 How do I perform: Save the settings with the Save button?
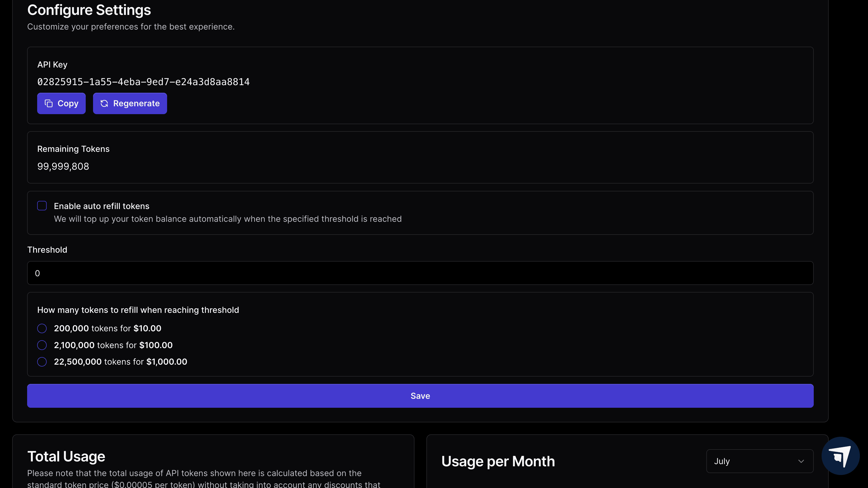pos(420,396)
